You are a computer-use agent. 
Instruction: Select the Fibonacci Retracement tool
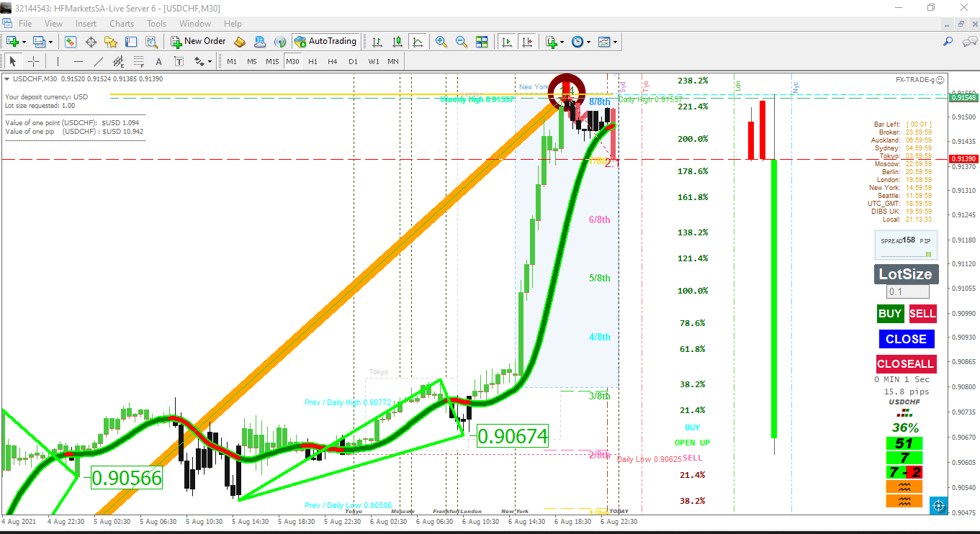point(139,61)
